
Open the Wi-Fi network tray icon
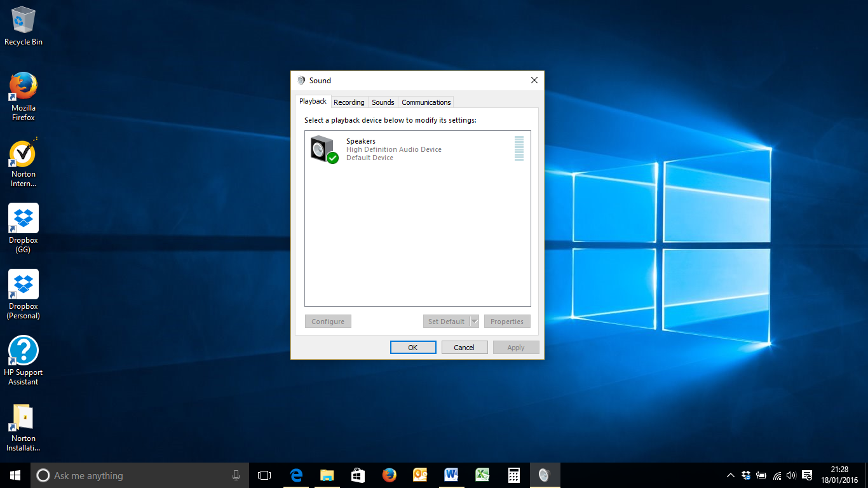[x=776, y=475]
